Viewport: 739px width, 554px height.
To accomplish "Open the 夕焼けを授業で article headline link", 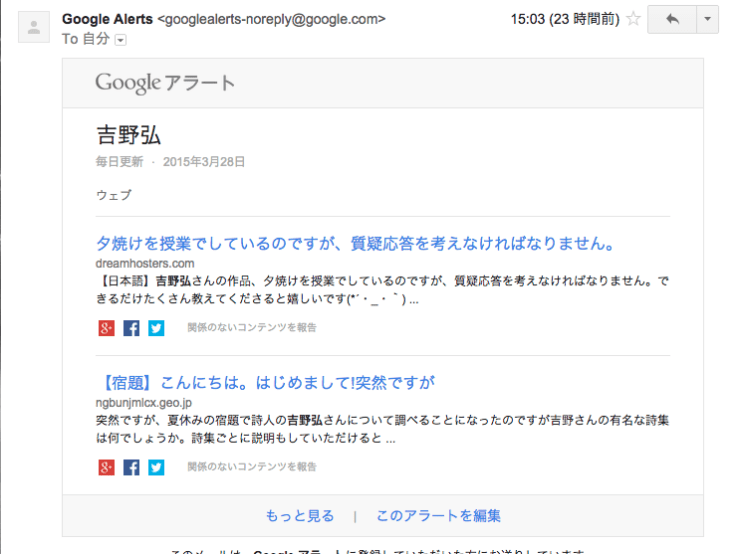I will [x=354, y=244].
